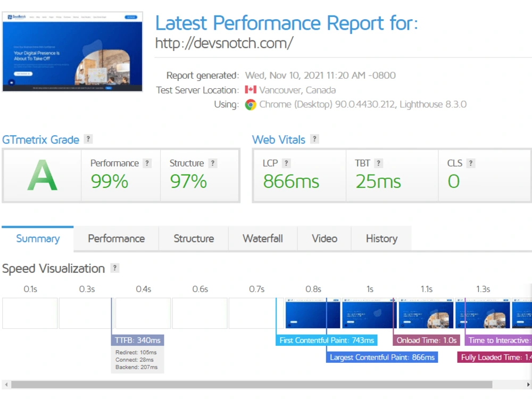Click the Fully Loaded Time marker label

(495, 358)
